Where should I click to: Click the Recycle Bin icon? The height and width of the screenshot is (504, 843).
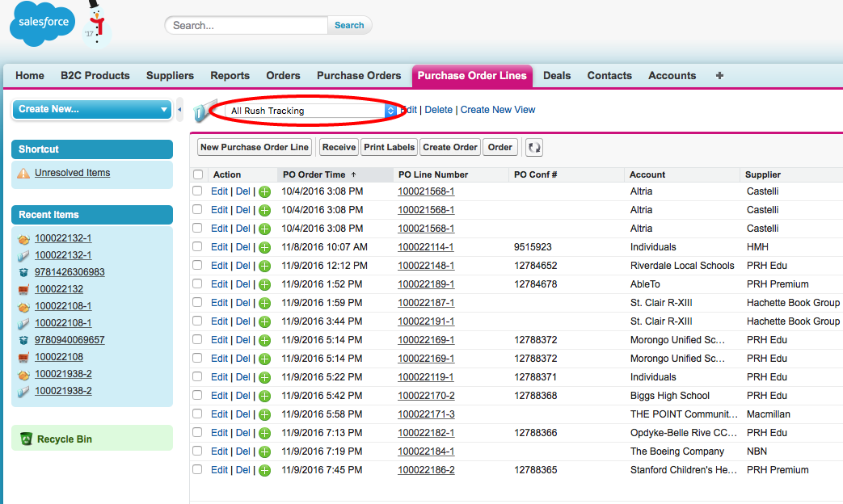pyautogui.click(x=26, y=439)
